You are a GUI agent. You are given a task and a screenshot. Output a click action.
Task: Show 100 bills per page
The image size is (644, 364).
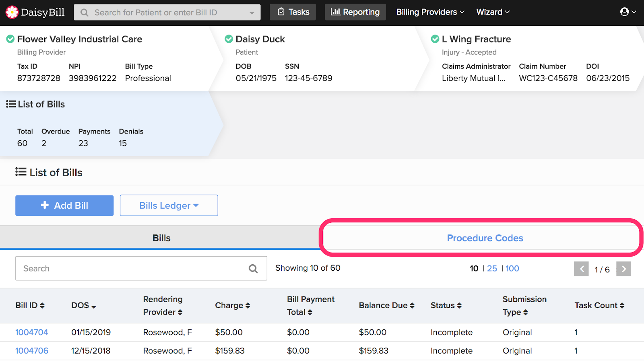point(512,268)
